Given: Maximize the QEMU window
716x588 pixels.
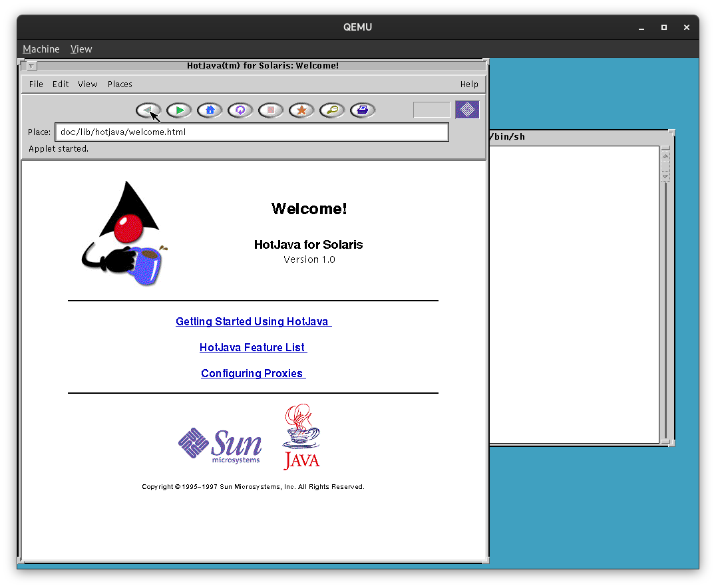Looking at the screenshot, I should click(664, 27).
